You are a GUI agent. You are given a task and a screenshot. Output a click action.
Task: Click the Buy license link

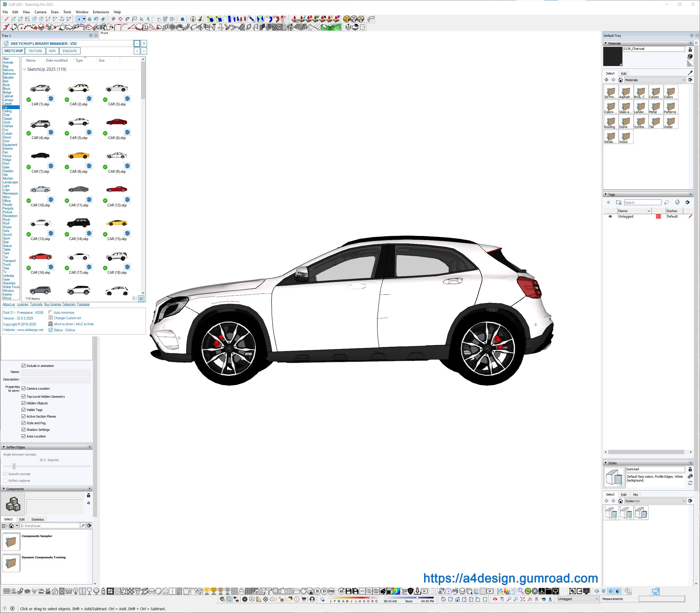(53, 304)
